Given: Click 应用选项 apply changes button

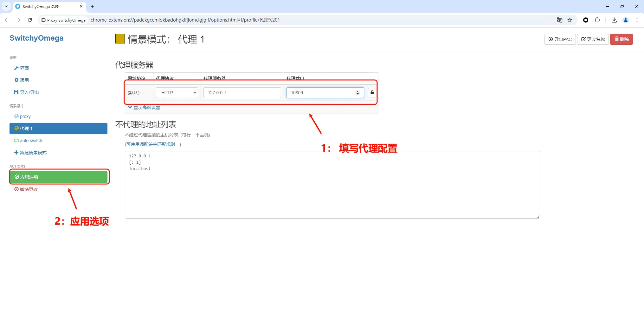Looking at the screenshot, I should pyautogui.click(x=59, y=177).
